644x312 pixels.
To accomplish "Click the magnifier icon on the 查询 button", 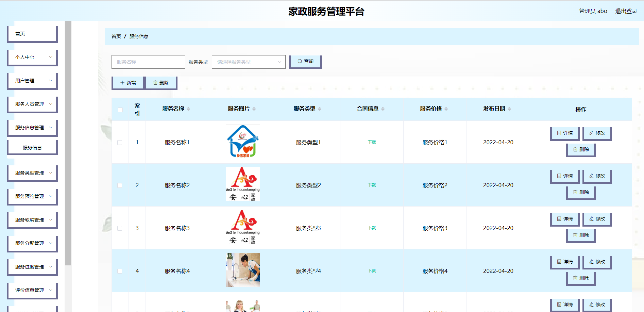I will coord(299,61).
